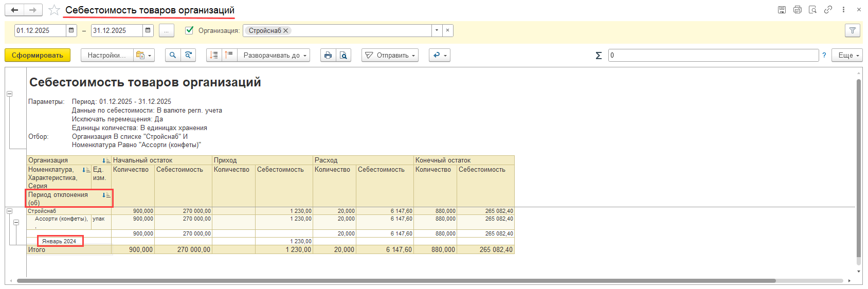This screenshot has width=868, height=289.
Task: Open the Отправить dropdown menu
Action: coord(390,55)
